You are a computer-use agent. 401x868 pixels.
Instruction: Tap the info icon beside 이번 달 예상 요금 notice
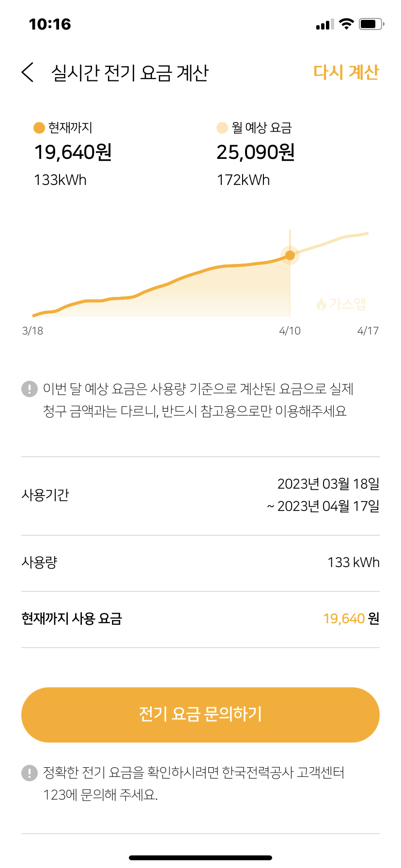[30, 389]
